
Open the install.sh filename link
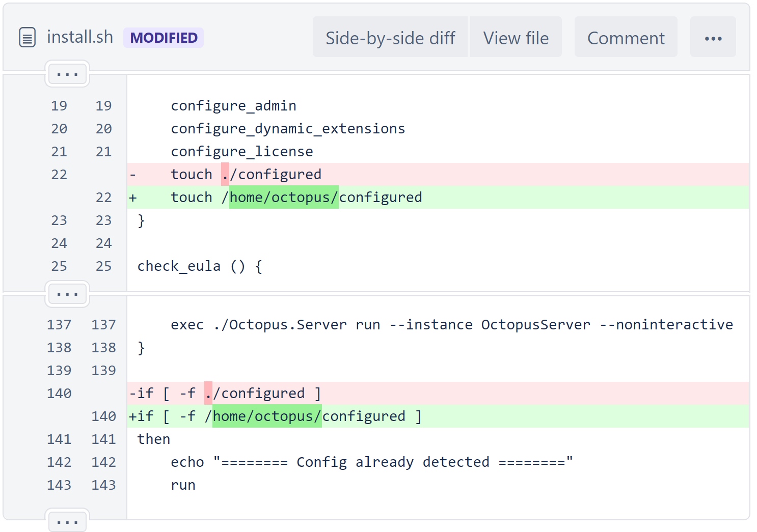(x=80, y=37)
